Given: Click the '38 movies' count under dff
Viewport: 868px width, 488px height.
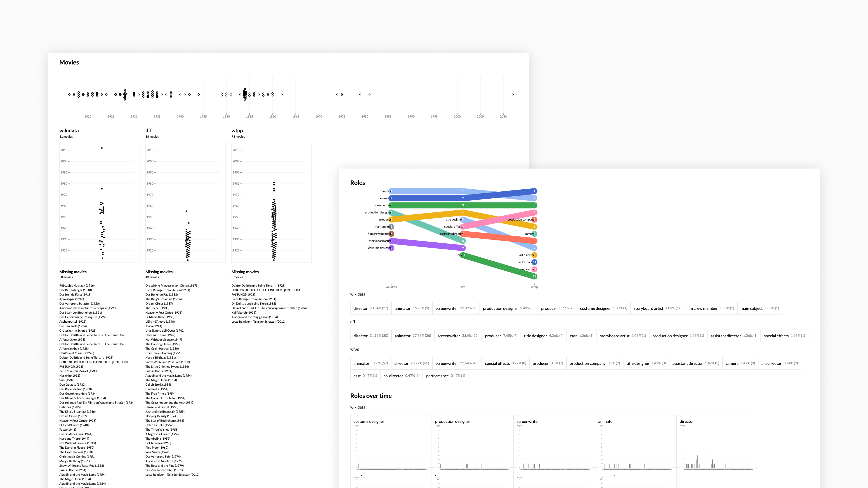Looking at the screenshot, I should point(152,136).
